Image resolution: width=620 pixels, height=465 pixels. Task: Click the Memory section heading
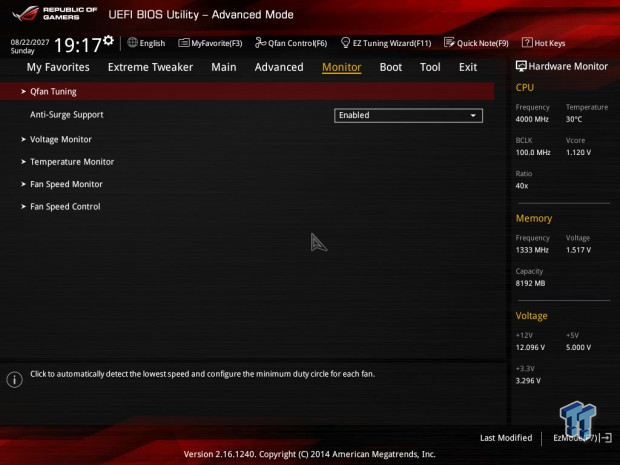coord(533,218)
